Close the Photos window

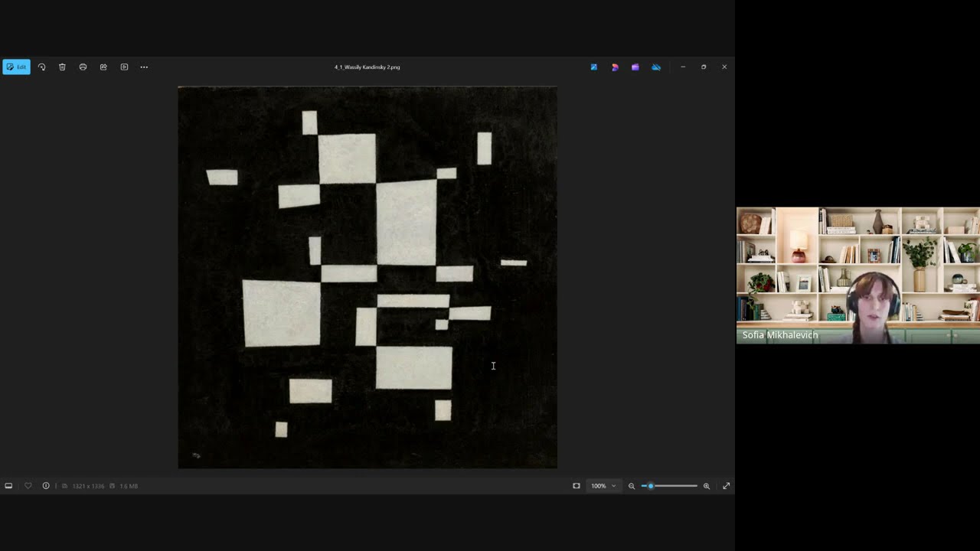pyautogui.click(x=724, y=67)
